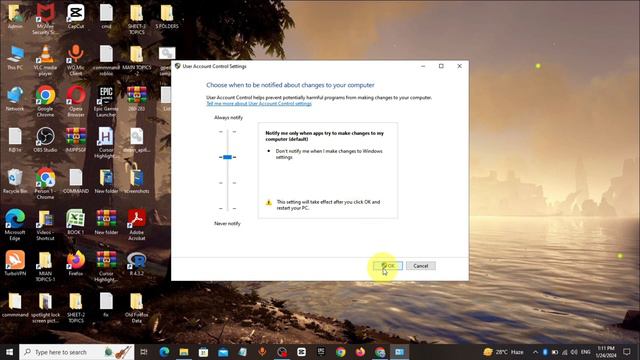Open Edge from the taskbar
Viewport: 640px width, 360px height.
point(164,352)
